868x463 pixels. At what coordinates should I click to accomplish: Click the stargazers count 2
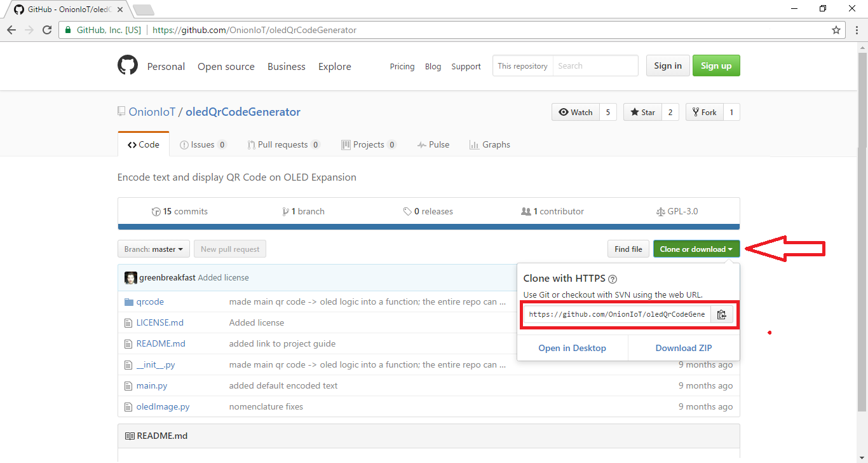[670, 112]
